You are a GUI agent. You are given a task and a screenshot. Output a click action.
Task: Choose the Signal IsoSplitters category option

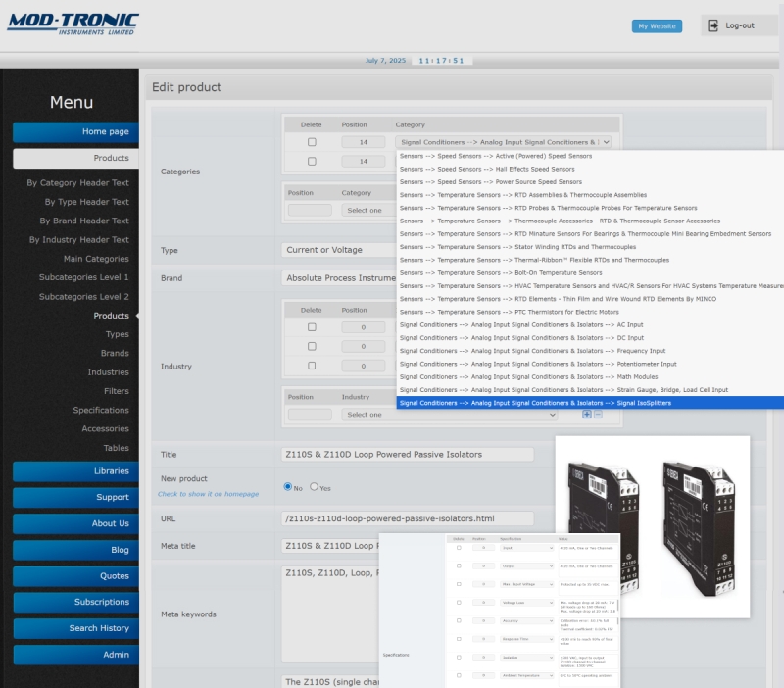[590, 403]
